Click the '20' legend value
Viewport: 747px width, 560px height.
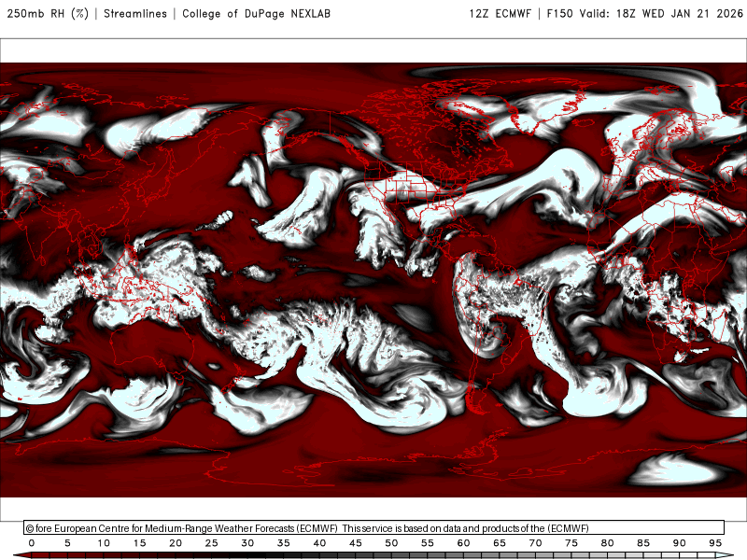click(176, 543)
